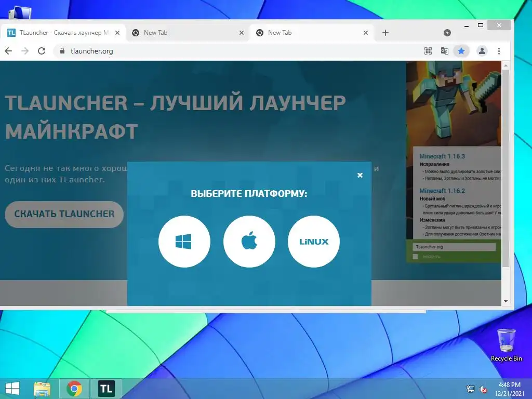
Task: Click the network tray icon
Action: point(471,389)
